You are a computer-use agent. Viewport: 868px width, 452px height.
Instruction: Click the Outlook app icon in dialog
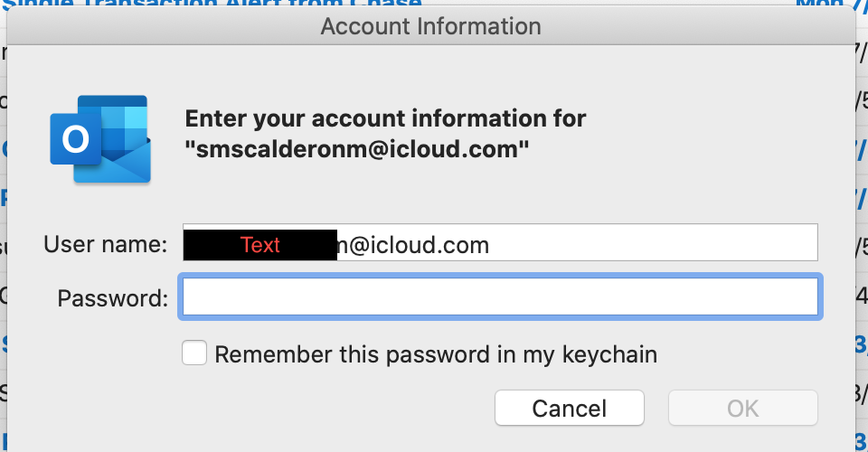(x=100, y=138)
